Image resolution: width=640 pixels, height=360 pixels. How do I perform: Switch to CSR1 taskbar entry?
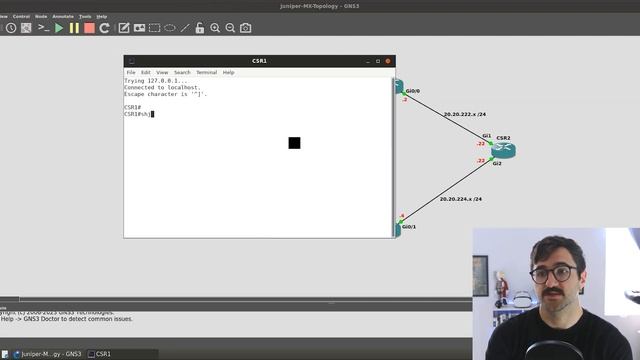point(100,354)
